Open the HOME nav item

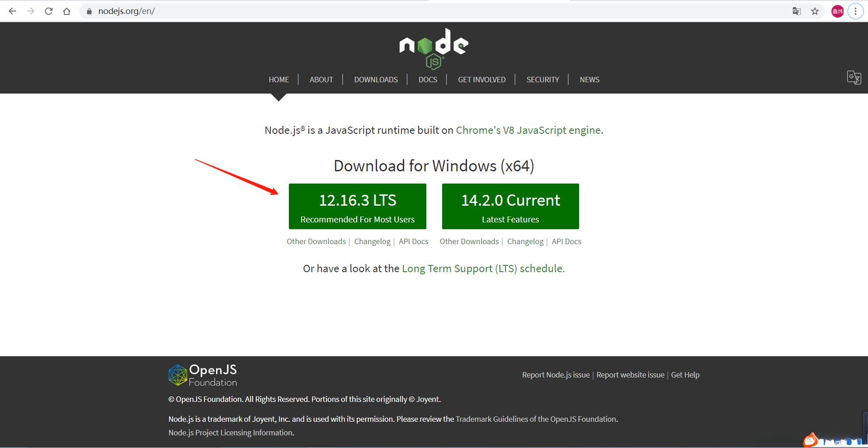pos(279,80)
